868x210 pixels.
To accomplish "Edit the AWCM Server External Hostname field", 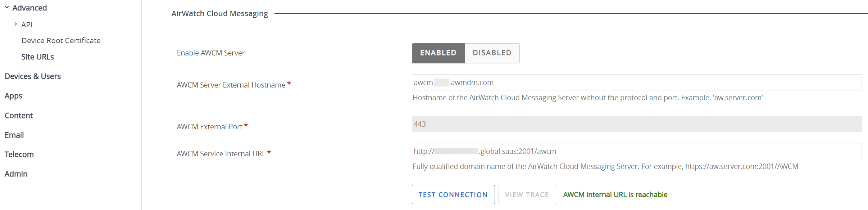I will [x=637, y=82].
